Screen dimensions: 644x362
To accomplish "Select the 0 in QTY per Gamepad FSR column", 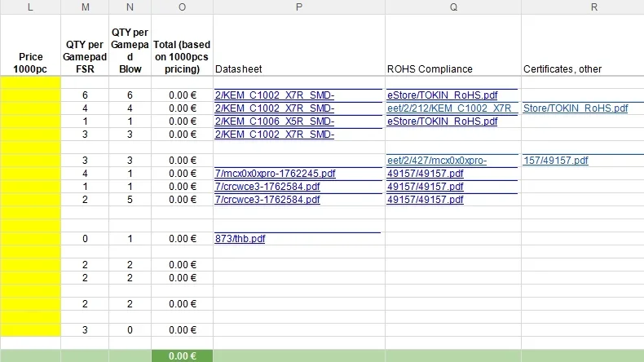I will (x=85, y=239).
